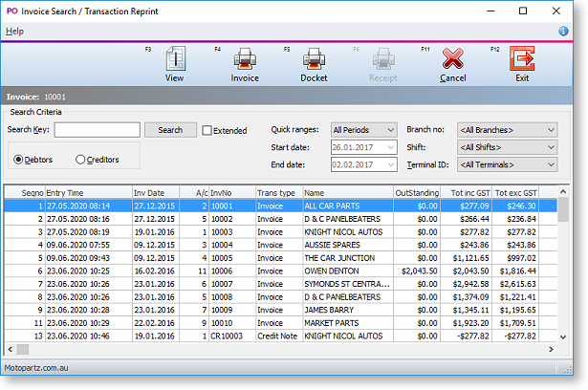Image resolution: width=588 pixels, height=390 pixels.
Task: Select the Creditors radio button
Action: 80,160
